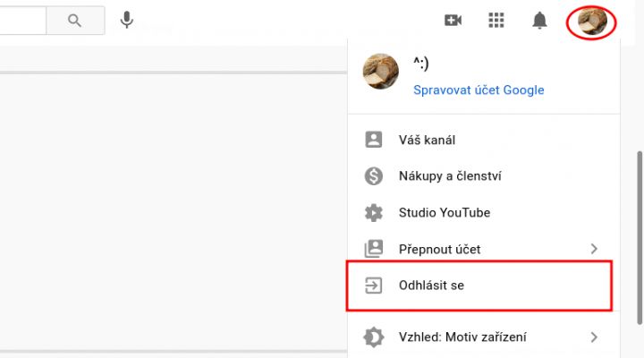This screenshot has height=358, width=644.
Task: Choose Přepnout účet
Action: click(x=483, y=249)
